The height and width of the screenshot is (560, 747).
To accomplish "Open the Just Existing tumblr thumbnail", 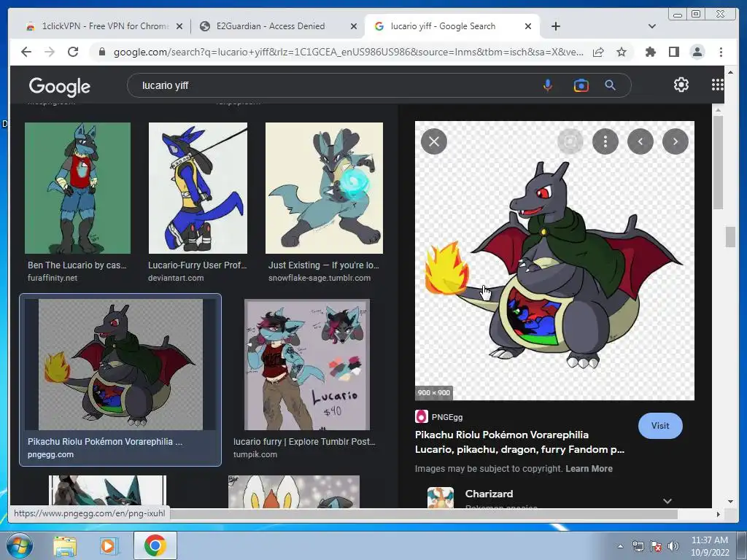I will click(324, 187).
